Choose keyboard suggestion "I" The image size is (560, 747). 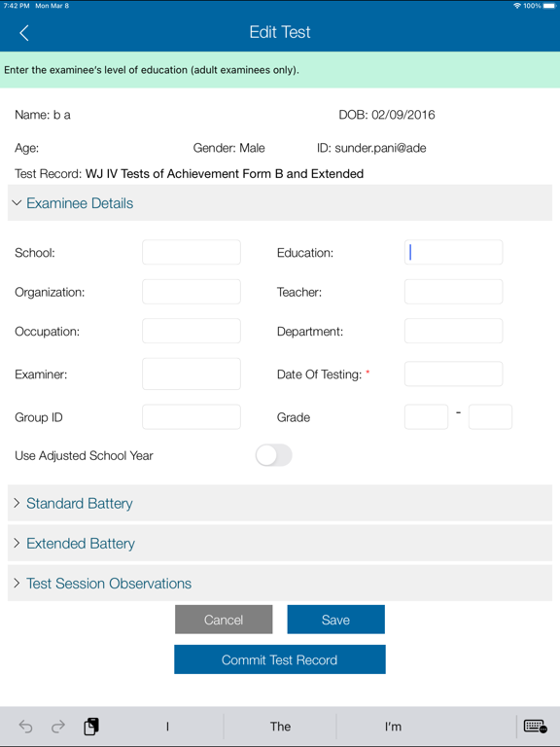(x=167, y=727)
